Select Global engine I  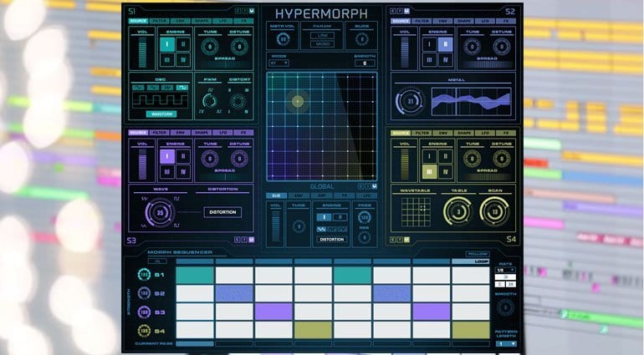324,217
